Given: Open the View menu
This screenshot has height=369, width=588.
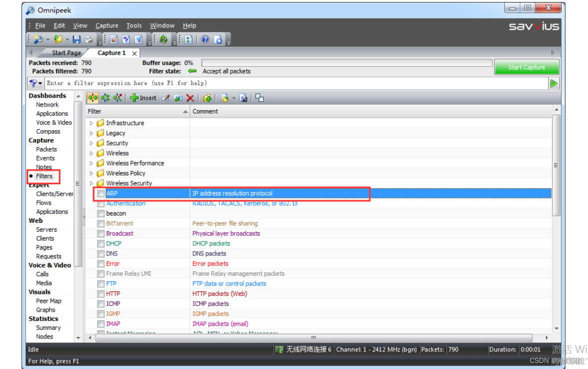Looking at the screenshot, I should [80, 26].
